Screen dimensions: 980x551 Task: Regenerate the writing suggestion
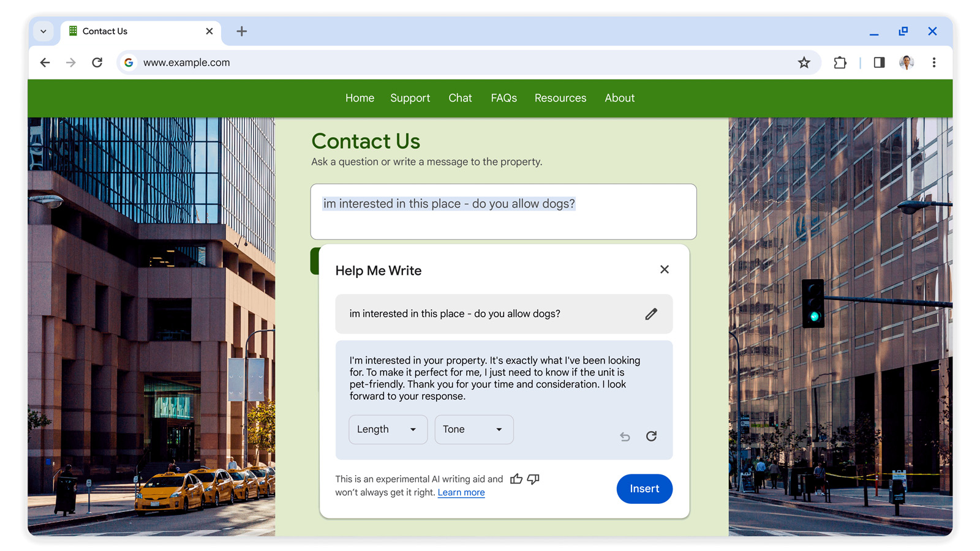click(x=651, y=436)
